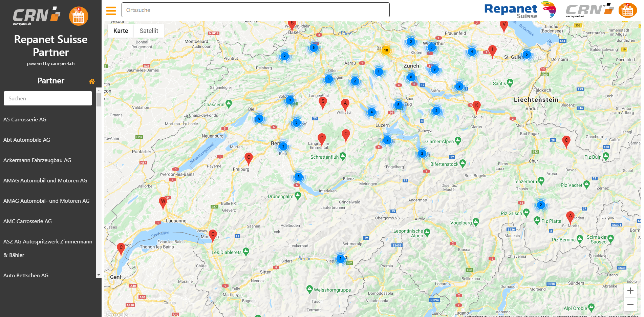Viewport: 644px width, 317px height.
Task: Click the orange calendar icon in sidebar
Action: 79,16
